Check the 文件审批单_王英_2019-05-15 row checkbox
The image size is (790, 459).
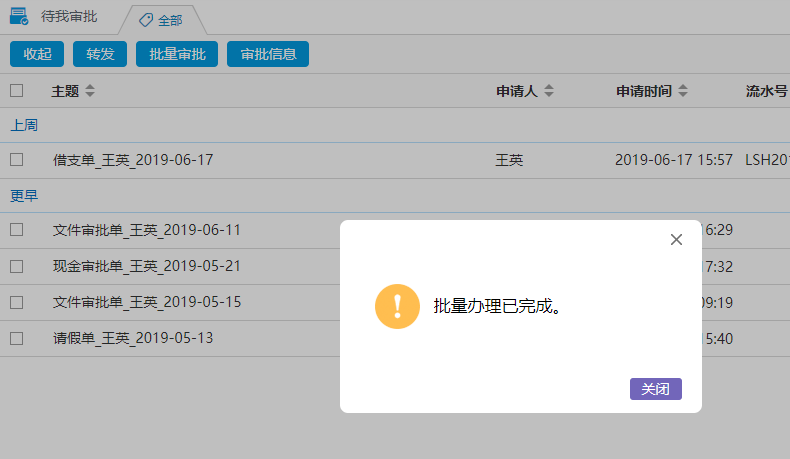pyautogui.click(x=17, y=302)
